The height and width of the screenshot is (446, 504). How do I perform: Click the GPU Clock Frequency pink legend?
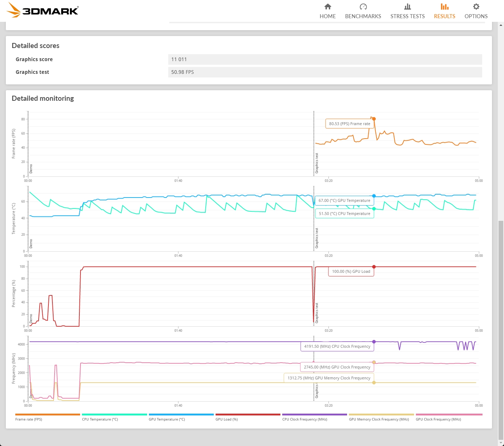pyautogui.click(x=438, y=419)
